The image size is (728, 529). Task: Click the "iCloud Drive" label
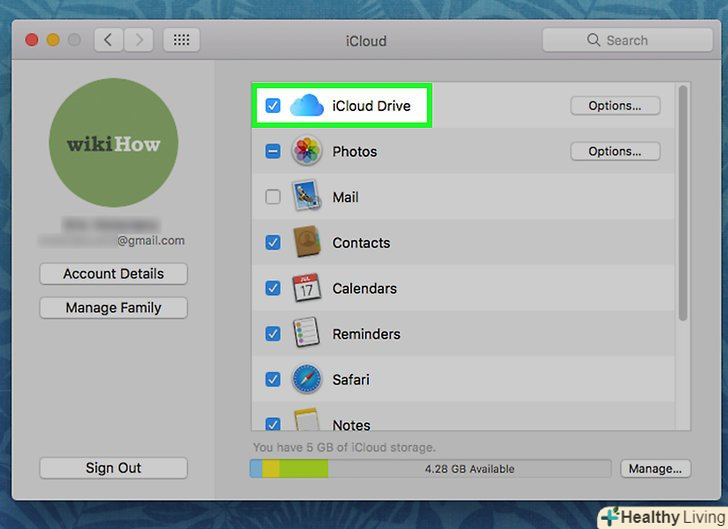pos(371,105)
